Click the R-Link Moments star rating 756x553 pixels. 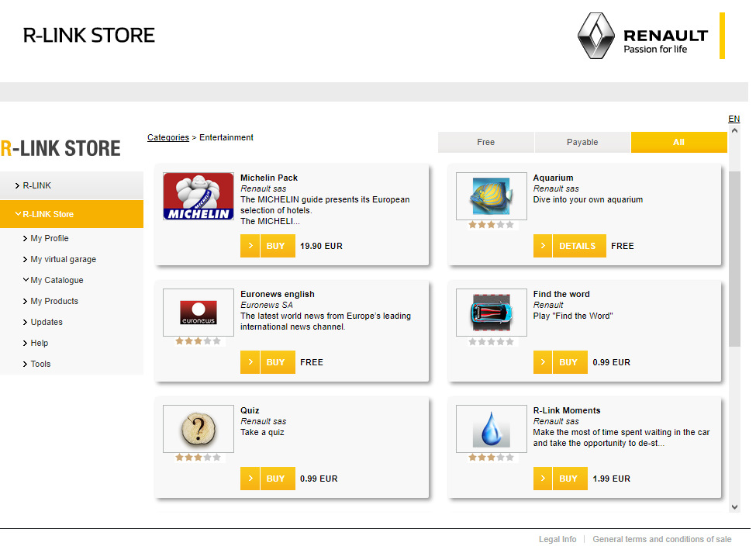[492, 457]
